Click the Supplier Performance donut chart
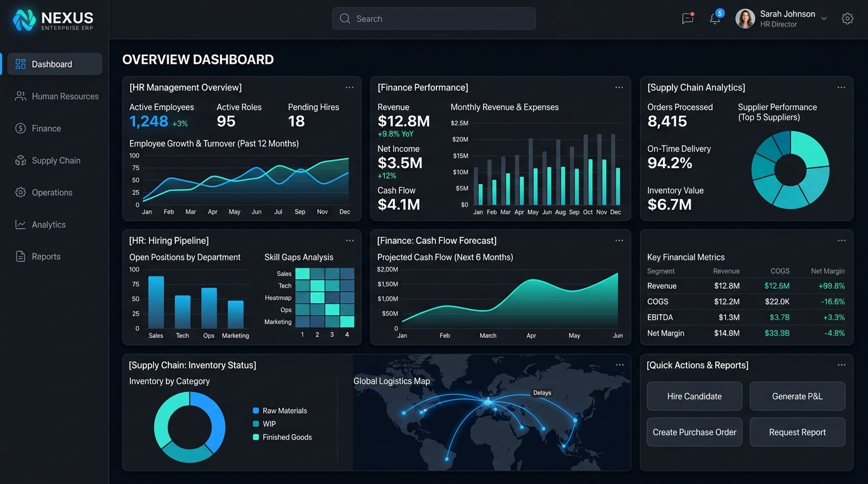This screenshot has height=484, width=868. point(790,170)
